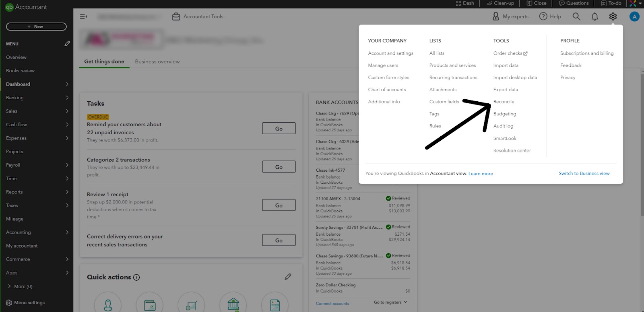Click the document quick action icon

tap(275, 305)
